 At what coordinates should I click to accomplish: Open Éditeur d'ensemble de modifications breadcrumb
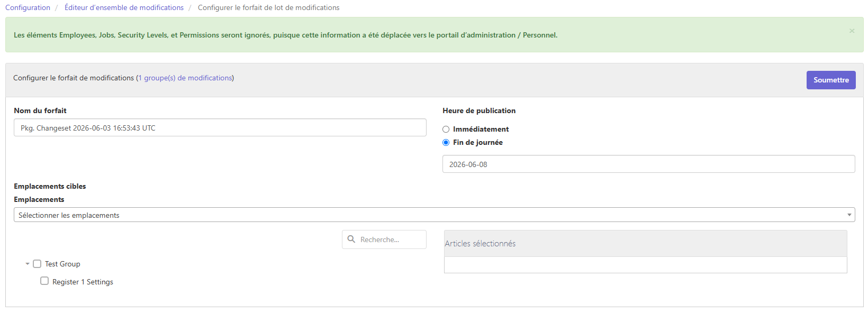click(124, 7)
